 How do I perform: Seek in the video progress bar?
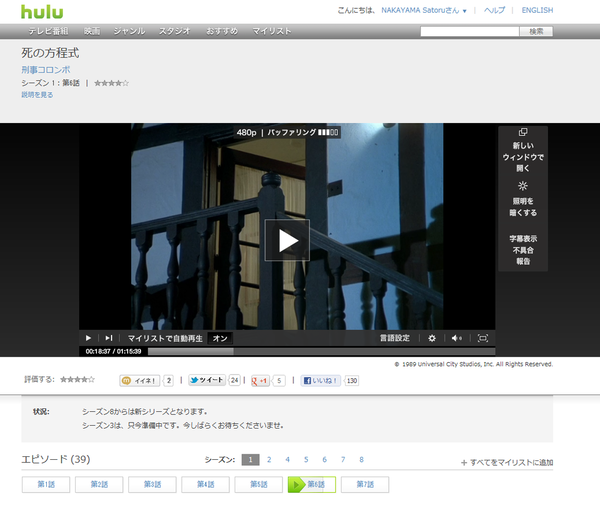(x=321, y=351)
